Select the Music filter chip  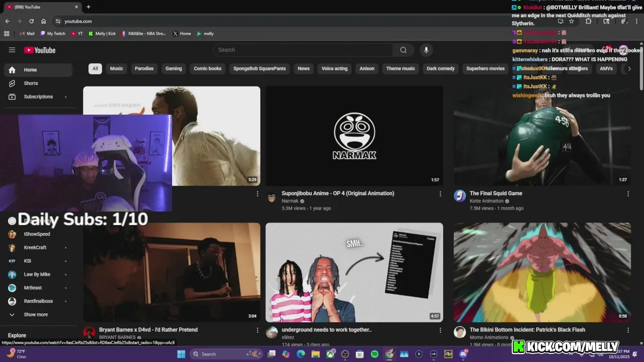[117, 68]
